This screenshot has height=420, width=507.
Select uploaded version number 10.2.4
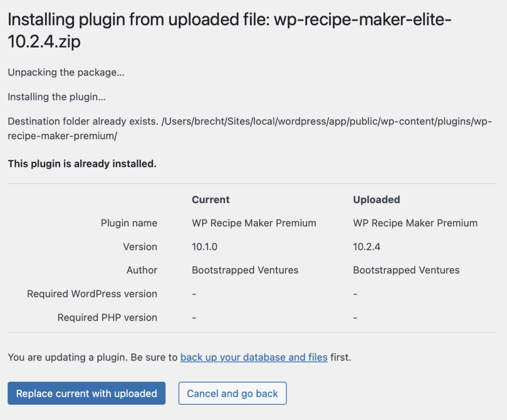pyautogui.click(x=367, y=247)
